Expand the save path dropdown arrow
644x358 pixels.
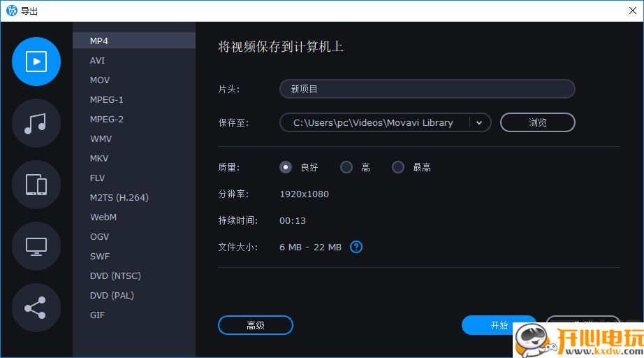(x=479, y=122)
